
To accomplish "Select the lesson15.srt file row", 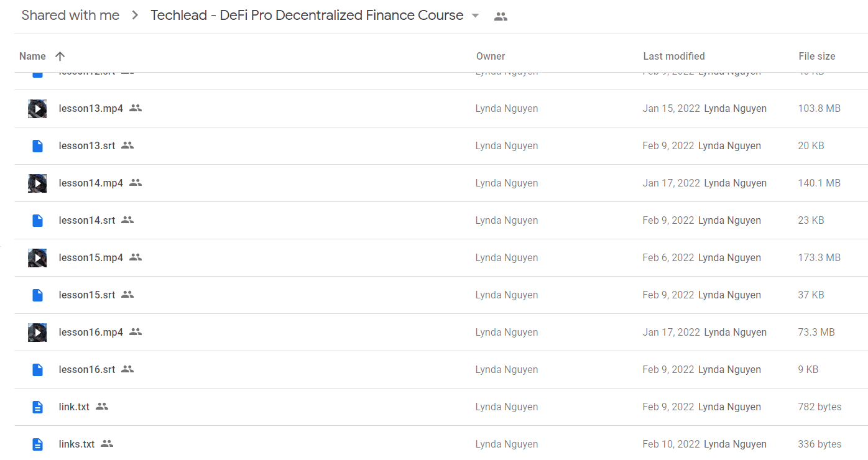I will tap(441, 295).
